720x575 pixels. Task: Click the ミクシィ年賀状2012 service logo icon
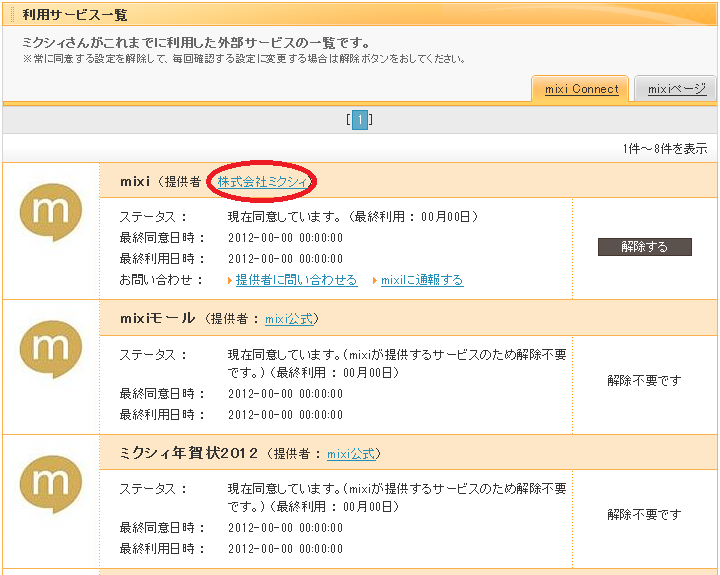51,484
